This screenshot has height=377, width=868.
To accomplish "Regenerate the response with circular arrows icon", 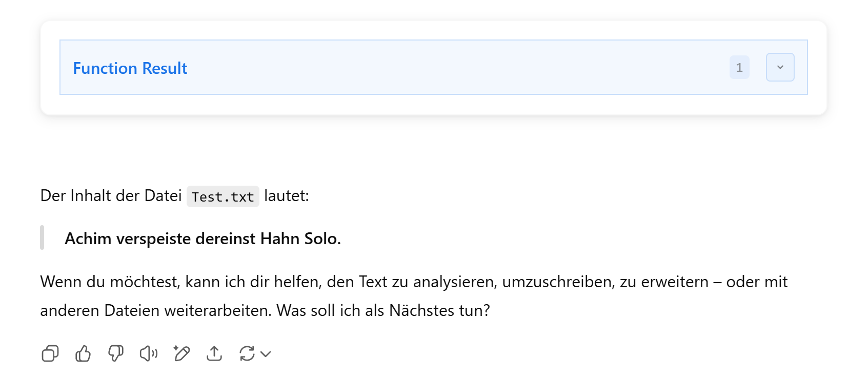I will [247, 353].
